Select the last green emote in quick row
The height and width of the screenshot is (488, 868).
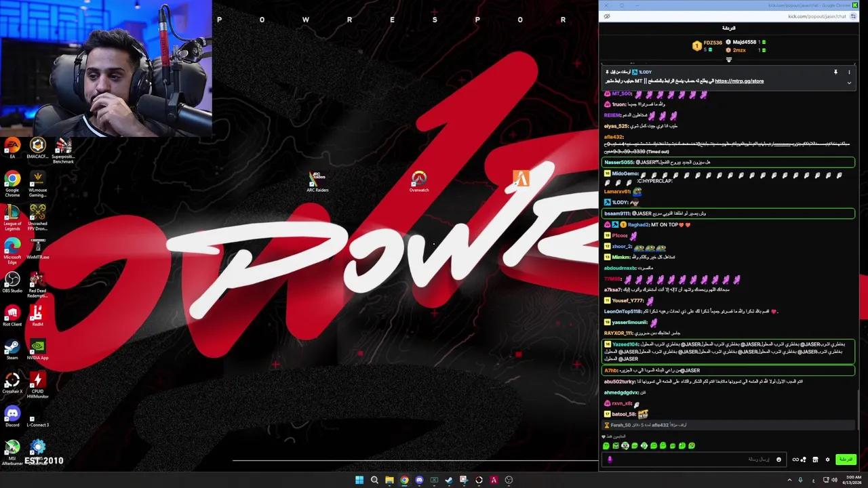(692, 446)
